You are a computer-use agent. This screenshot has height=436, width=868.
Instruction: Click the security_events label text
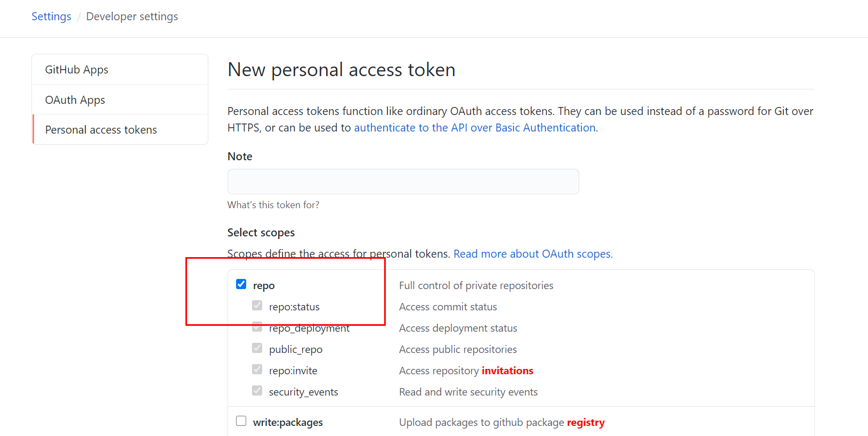coord(303,392)
